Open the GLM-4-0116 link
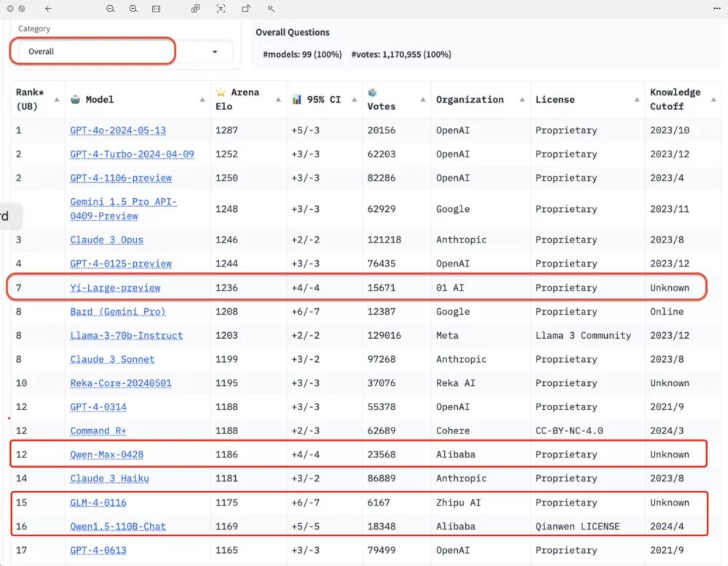This screenshot has width=728, height=566. (98, 503)
